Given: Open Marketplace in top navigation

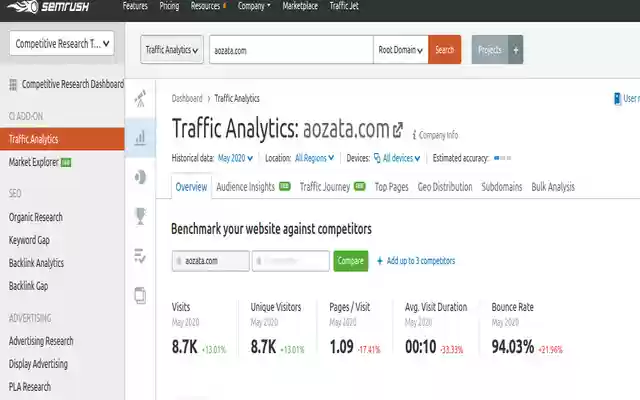Looking at the screenshot, I should pos(300,6).
